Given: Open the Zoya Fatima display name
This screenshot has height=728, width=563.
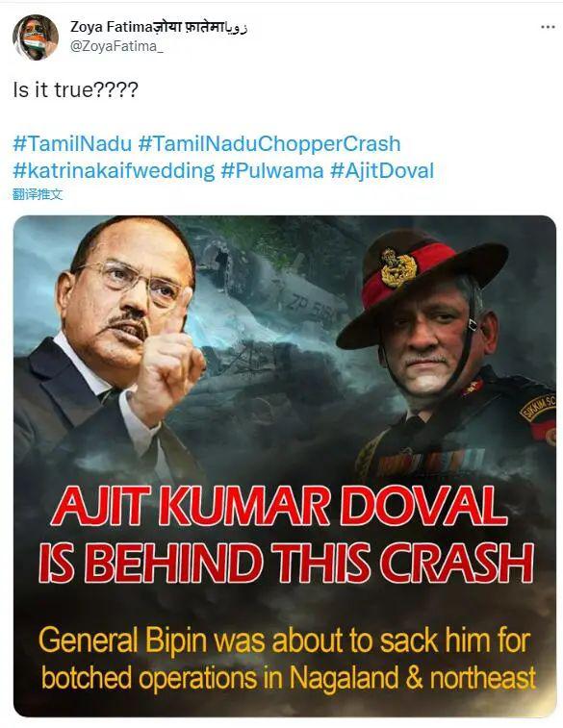Looking at the screenshot, I should 159,27.
